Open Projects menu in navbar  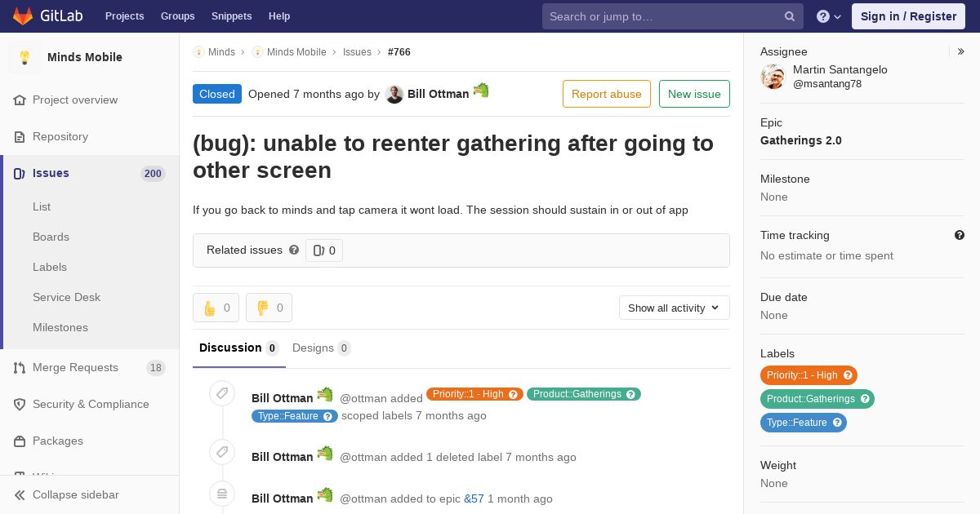[x=124, y=16]
